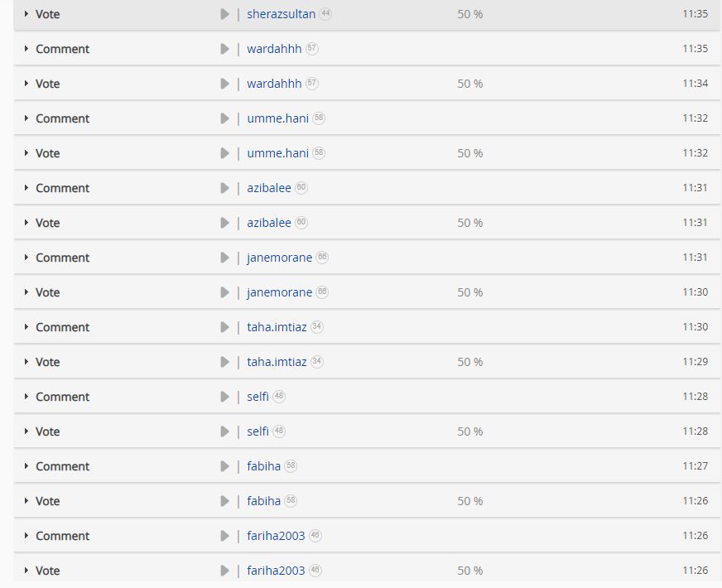Screen dimensions: 722x588
Task: Click play arrow icon in umme.hani Vote row
Action: pos(224,153)
